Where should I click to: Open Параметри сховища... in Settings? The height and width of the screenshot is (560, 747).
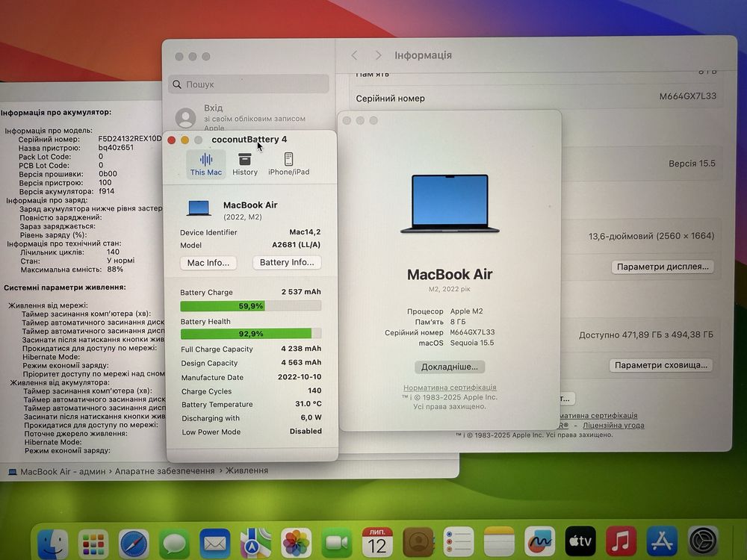(x=661, y=365)
